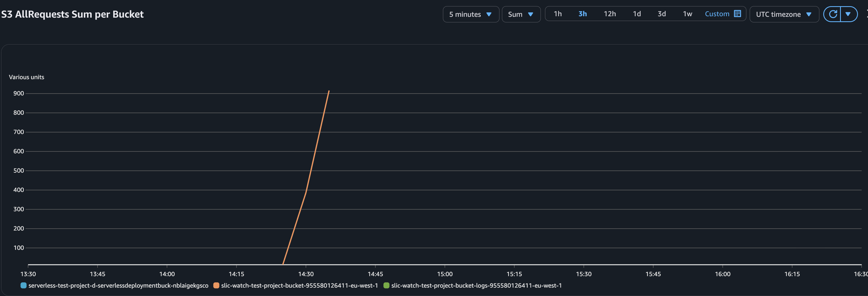This screenshot has width=868, height=296.
Task: Click the orange line peak near 900
Action: [329, 91]
